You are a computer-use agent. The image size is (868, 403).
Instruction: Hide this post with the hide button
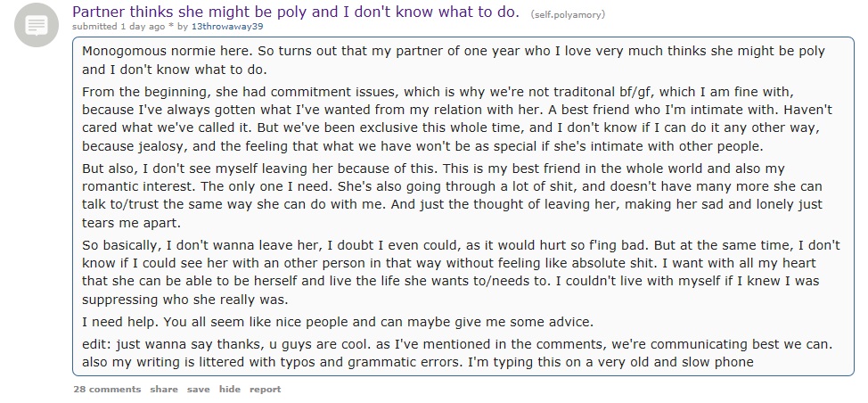point(230,389)
